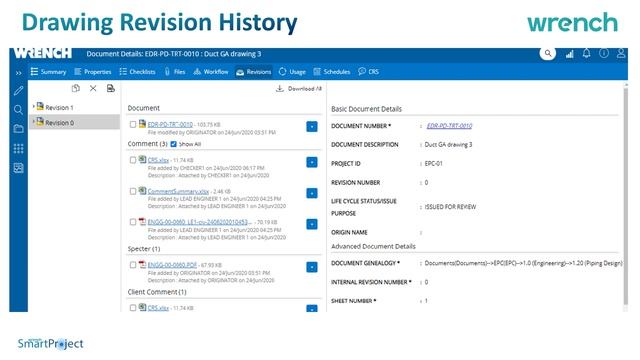Open the blue menu for CommentSummary.xlsx
Image resolution: width=640 pixels, height=360 pixels.
[312, 193]
